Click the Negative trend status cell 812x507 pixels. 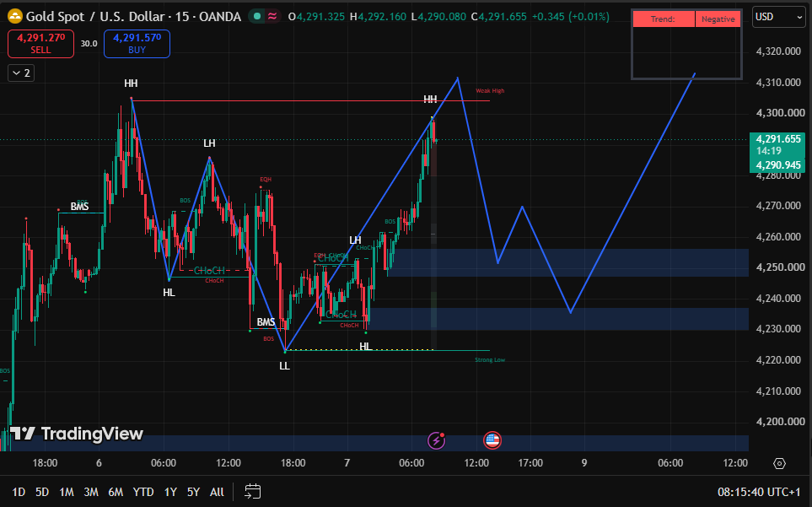pyautogui.click(x=718, y=19)
